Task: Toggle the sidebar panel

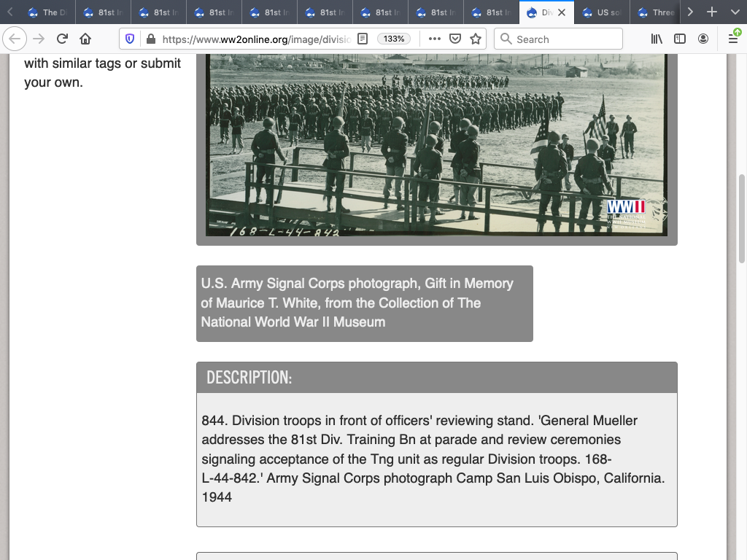Action: (680, 39)
